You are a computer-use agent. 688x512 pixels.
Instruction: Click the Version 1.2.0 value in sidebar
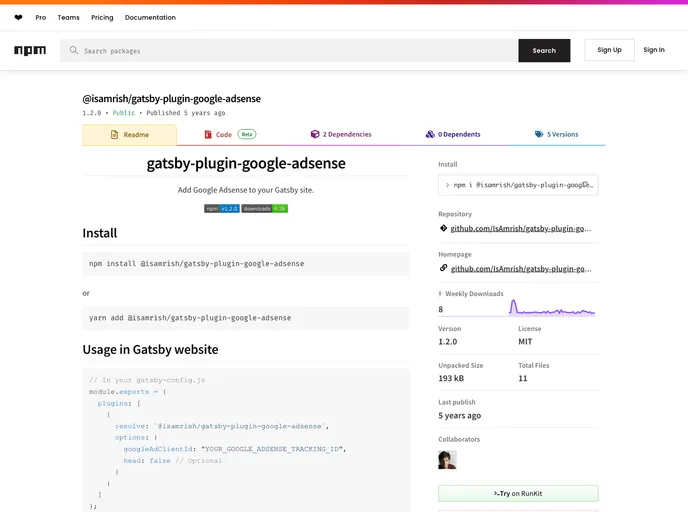(448, 341)
